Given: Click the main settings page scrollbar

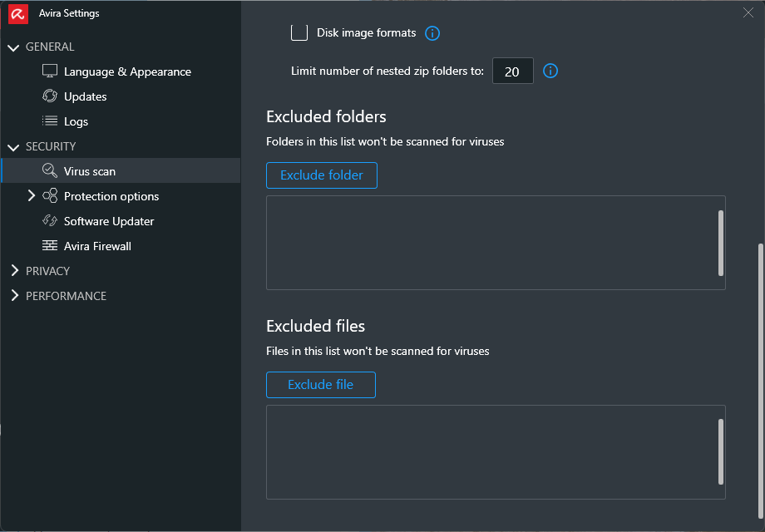Looking at the screenshot, I should (x=761, y=381).
